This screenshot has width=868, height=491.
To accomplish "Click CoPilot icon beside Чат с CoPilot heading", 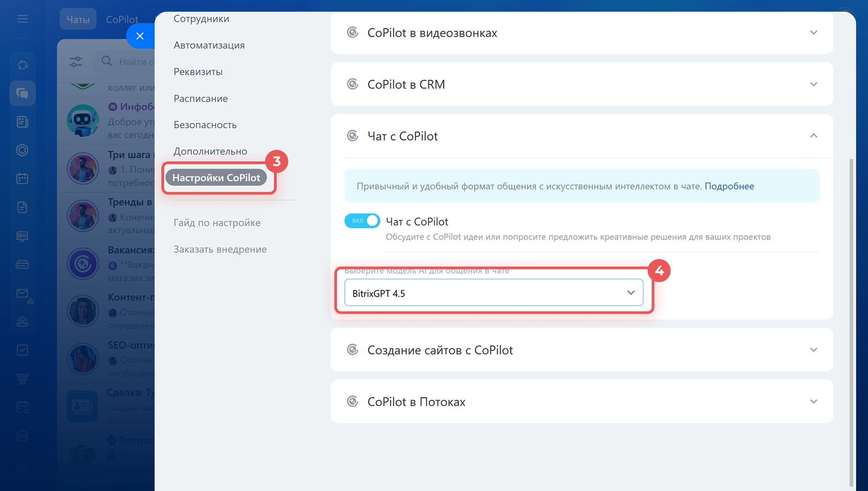I will [353, 136].
